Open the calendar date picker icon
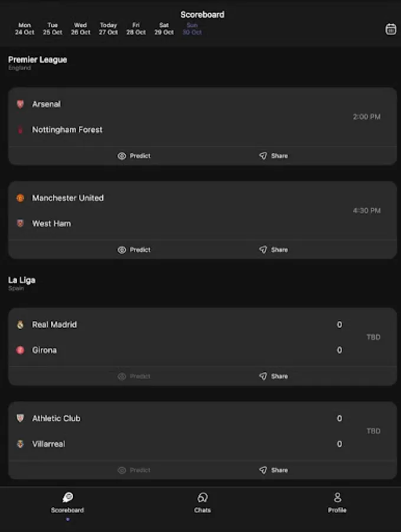Screen dimensions: 401x532 [x=390, y=28]
